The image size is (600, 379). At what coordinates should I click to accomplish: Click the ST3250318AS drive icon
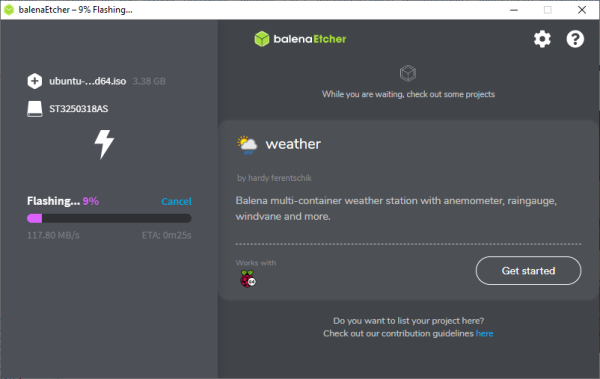click(x=35, y=109)
